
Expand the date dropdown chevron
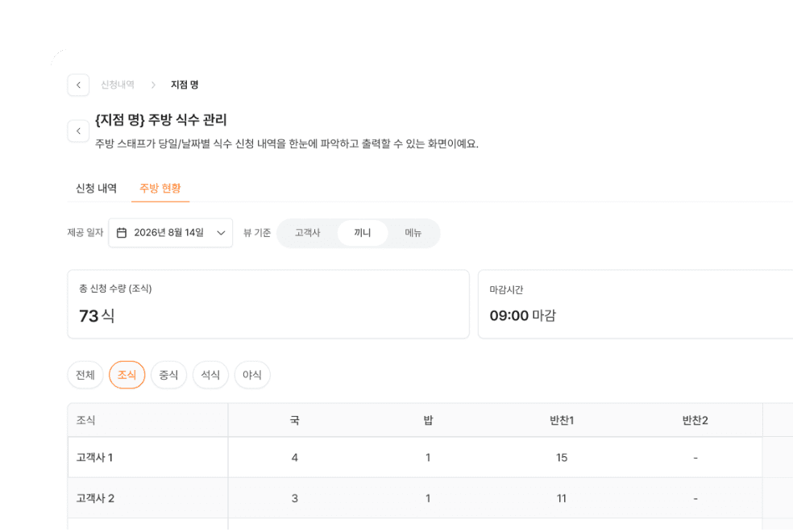click(221, 233)
